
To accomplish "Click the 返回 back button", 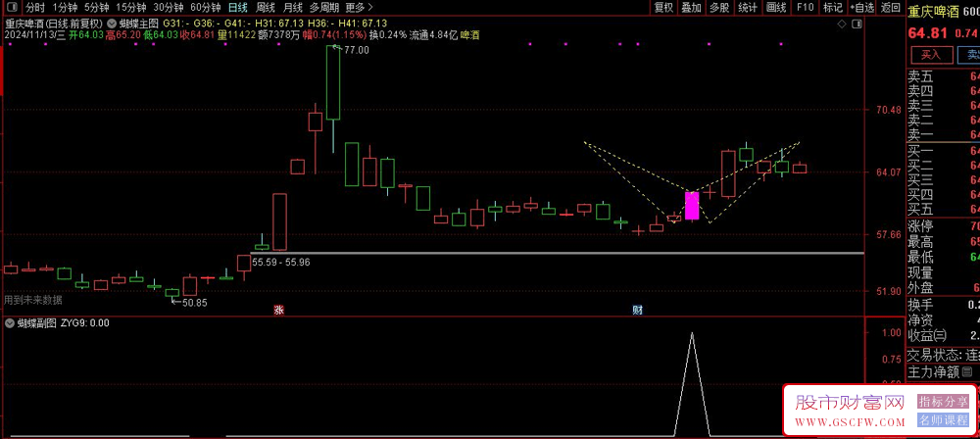I will (890, 8).
